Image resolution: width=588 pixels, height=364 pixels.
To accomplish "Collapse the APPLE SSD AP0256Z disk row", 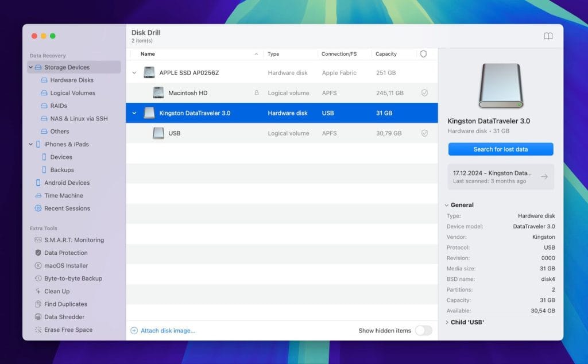I will coord(134,73).
